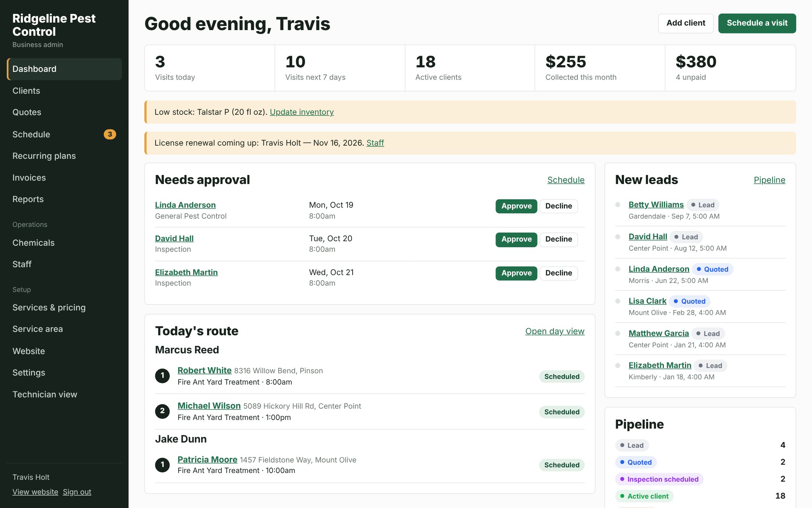Image resolution: width=812 pixels, height=508 pixels.
Task: Open Patricia Moore client link
Action: pyautogui.click(x=208, y=459)
